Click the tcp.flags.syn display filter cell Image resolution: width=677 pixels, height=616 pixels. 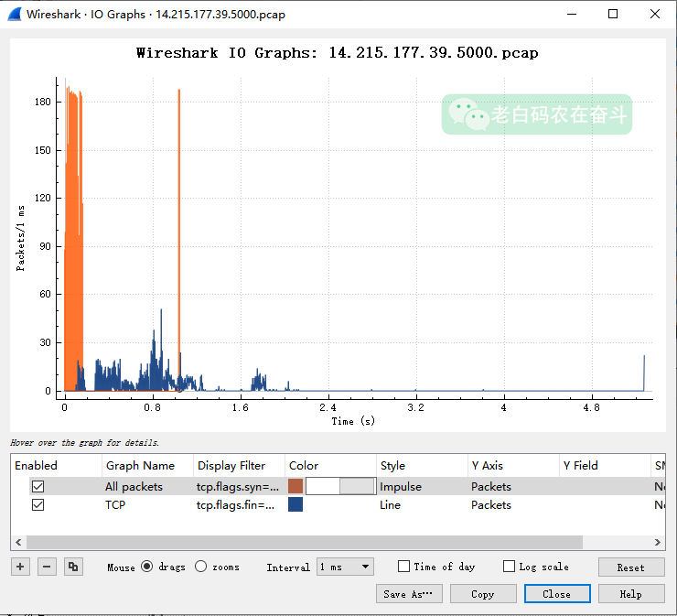[238, 486]
